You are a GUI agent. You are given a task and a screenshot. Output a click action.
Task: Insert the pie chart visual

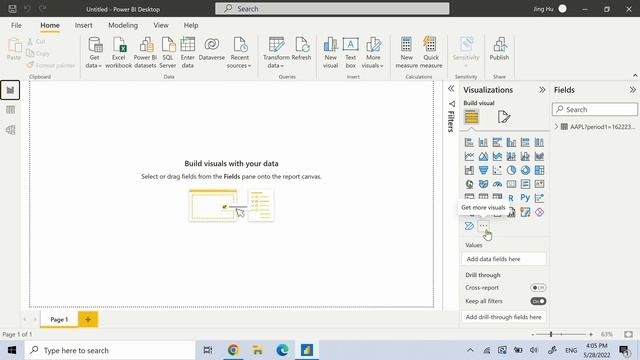[x=511, y=170]
